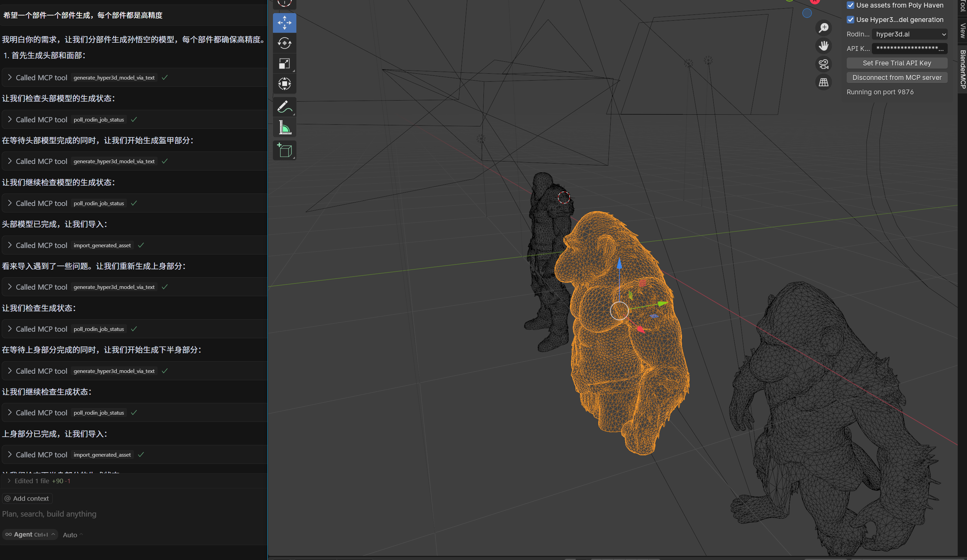Image resolution: width=967 pixels, height=560 pixels.
Task: Select the Move tool in Blender toolbar
Action: pyautogui.click(x=284, y=23)
